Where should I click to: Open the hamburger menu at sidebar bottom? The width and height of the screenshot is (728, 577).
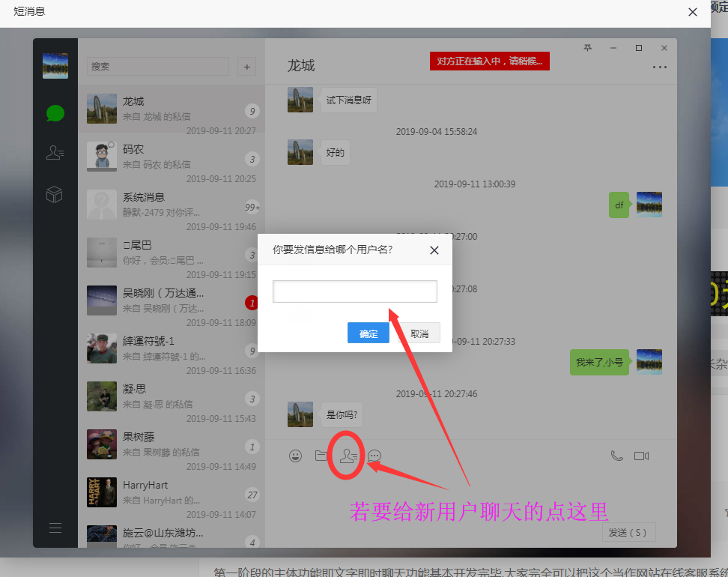point(55,528)
